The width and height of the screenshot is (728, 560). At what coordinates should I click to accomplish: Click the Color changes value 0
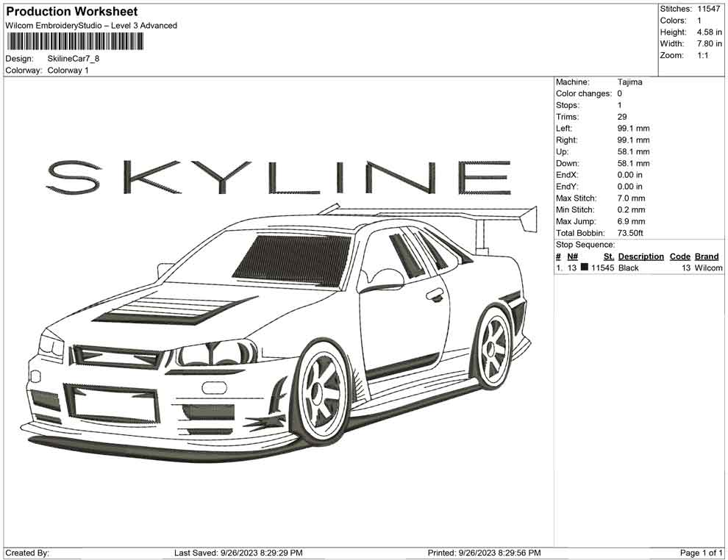tap(619, 94)
